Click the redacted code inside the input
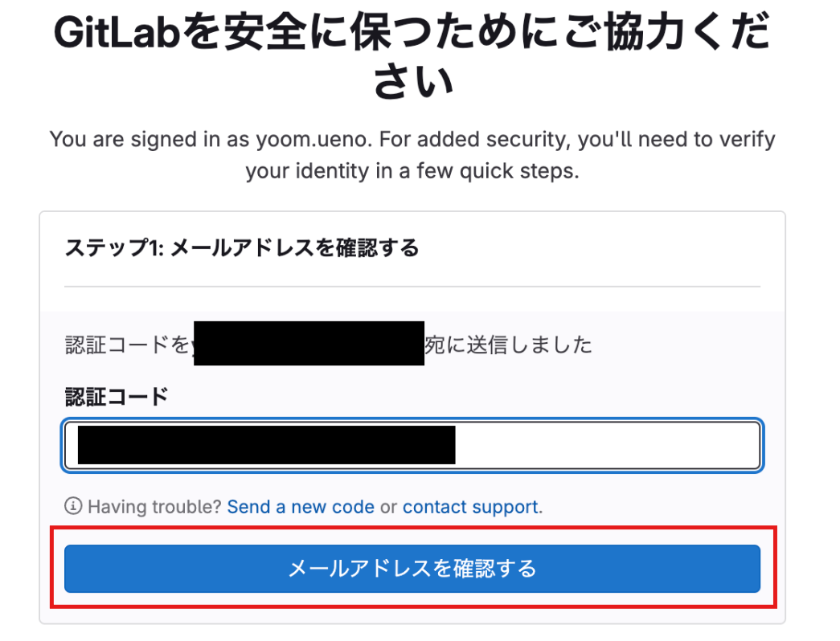Image resolution: width=840 pixels, height=641 pixels. point(265,446)
